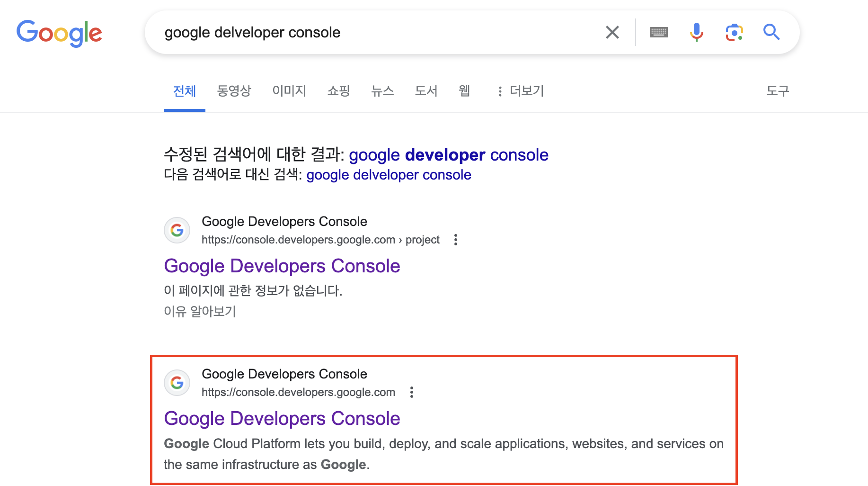Click the Google logo
Viewport: 868px width, 486px height.
(59, 33)
